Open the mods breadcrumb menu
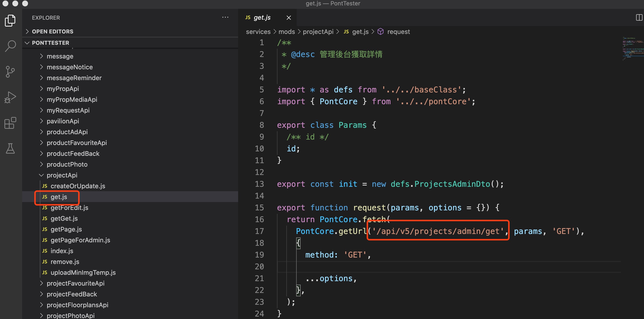Viewport: 644px width, 319px height. pos(286,31)
